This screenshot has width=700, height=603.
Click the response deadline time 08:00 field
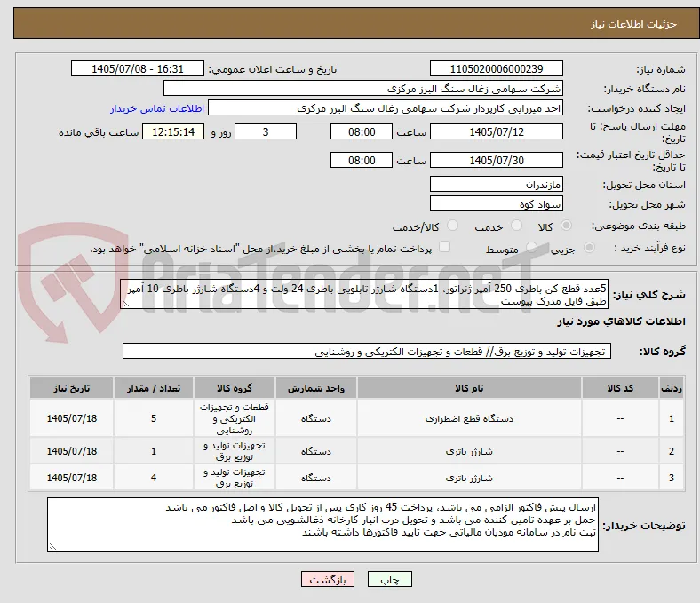click(362, 131)
